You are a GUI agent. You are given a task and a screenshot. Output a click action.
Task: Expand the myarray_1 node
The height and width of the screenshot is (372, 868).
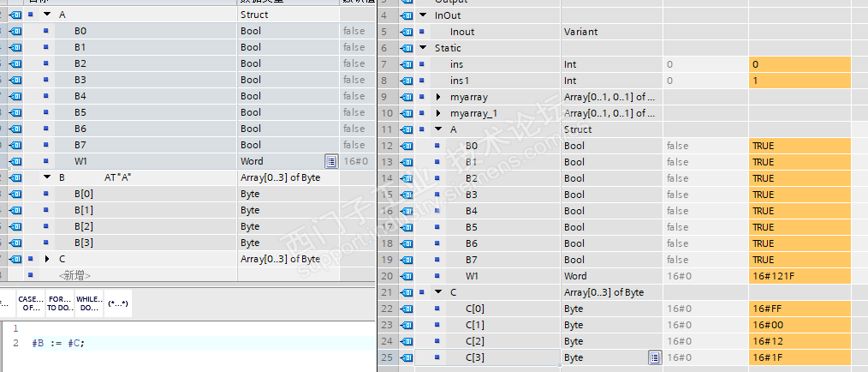point(438,113)
